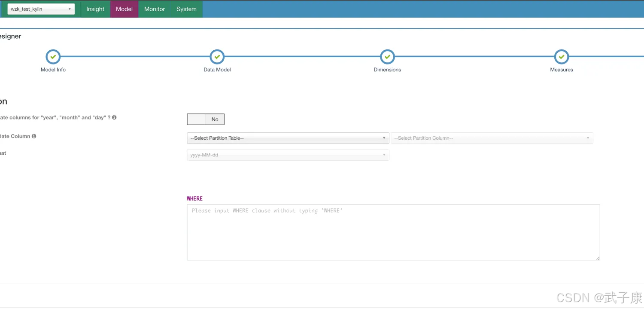644x309 pixels.
Task: Click the info icon next to Date Column
Action: click(x=34, y=136)
